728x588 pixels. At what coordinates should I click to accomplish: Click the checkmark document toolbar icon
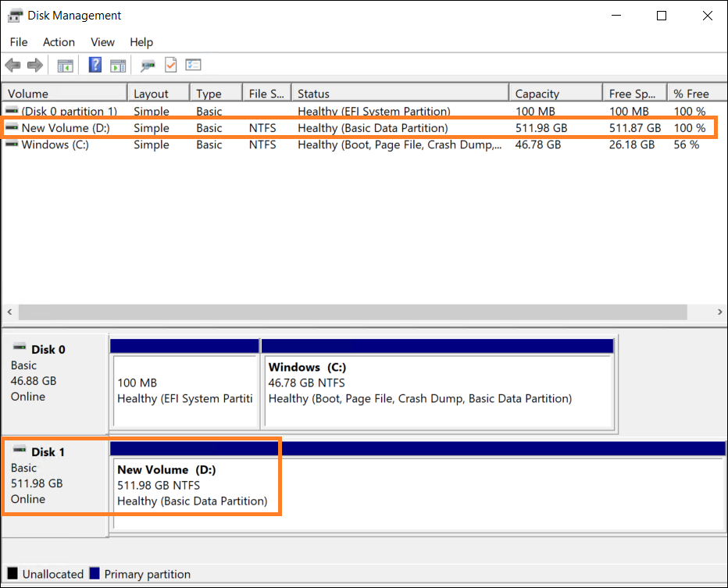point(170,65)
